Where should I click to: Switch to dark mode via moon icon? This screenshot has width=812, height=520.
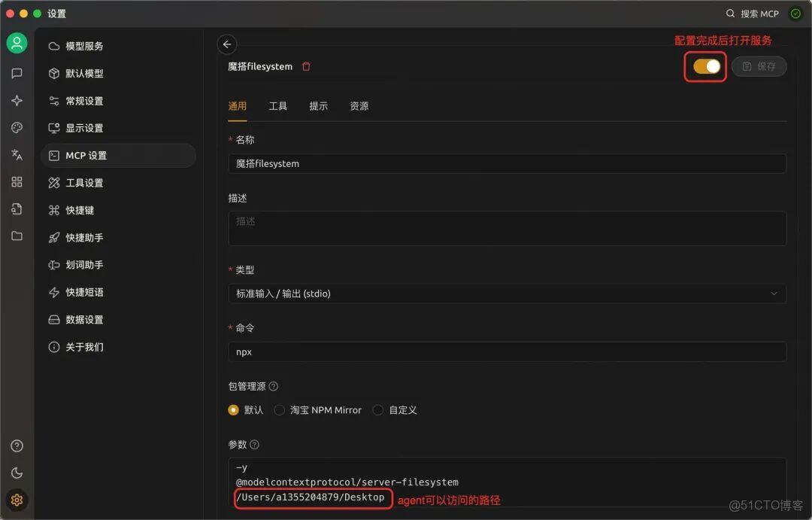pos(17,472)
